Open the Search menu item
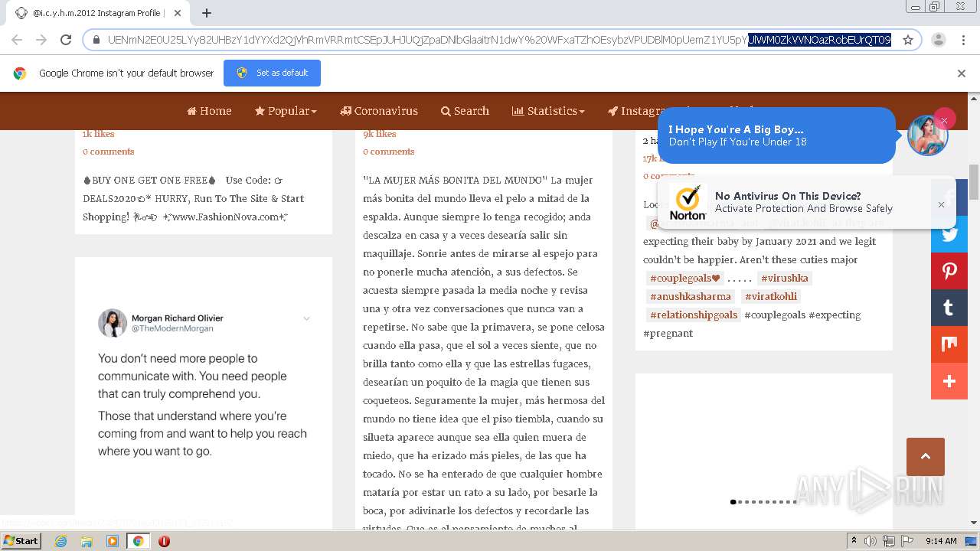This screenshot has width=980, height=551. click(x=465, y=111)
